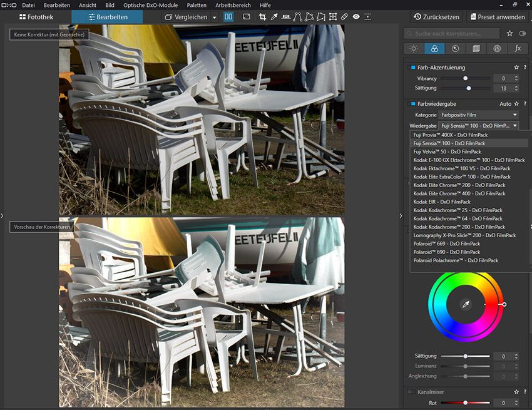The height and width of the screenshot is (410, 532).
Task: Open the Paletten menu
Action: [x=197, y=5]
